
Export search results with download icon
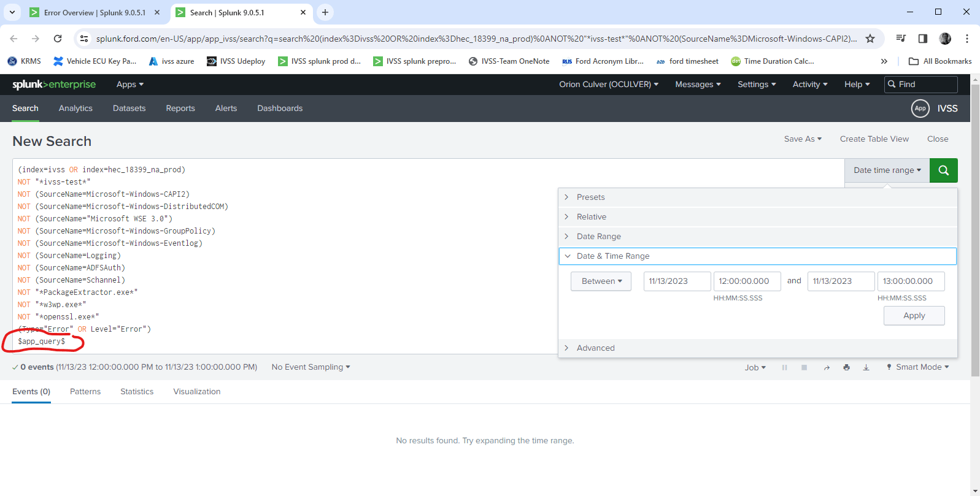pyautogui.click(x=866, y=367)
